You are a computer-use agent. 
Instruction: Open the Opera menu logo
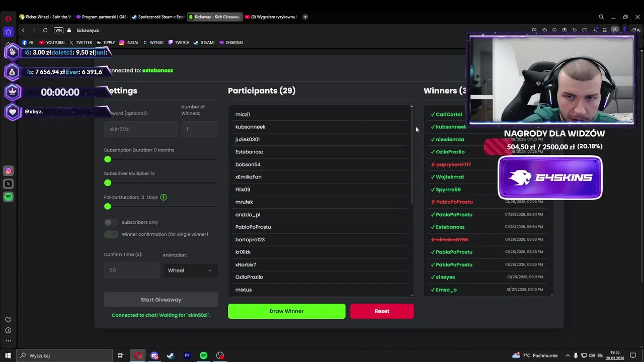point(8,19)
